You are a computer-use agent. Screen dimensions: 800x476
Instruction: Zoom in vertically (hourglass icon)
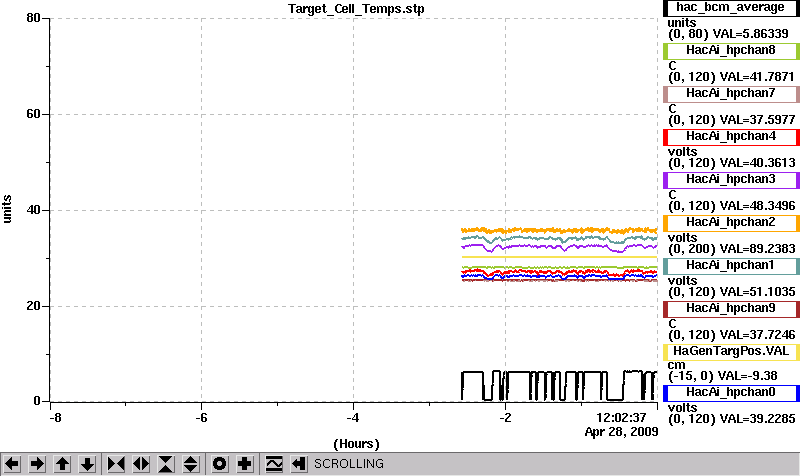(166, 464)
